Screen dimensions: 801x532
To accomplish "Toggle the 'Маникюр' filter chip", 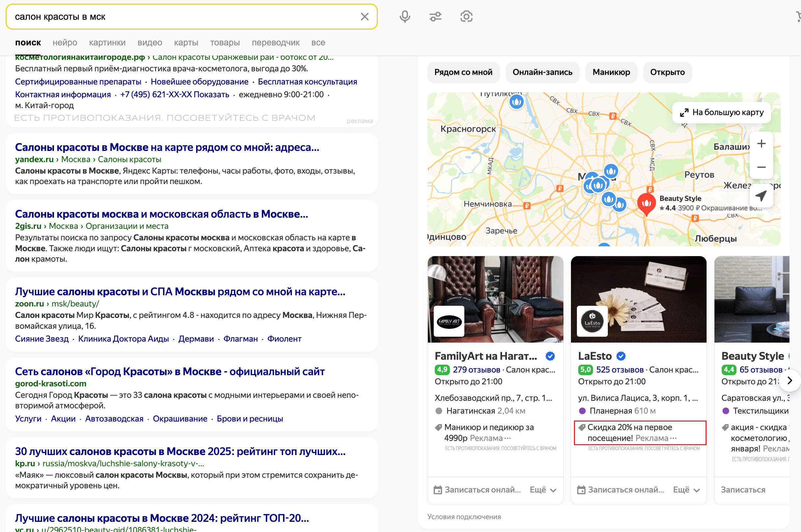I will [x=611, y=72].
